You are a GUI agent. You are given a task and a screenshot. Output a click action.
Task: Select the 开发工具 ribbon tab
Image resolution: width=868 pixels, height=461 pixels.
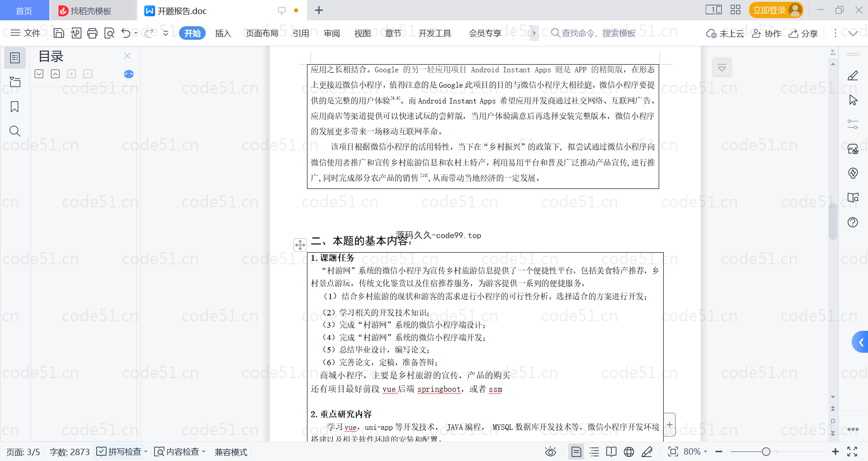(x=434, y=33)
